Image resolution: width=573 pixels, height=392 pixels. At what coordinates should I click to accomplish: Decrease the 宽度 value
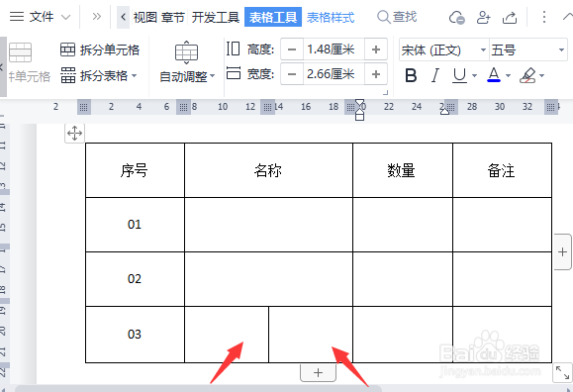coord(292,74)
